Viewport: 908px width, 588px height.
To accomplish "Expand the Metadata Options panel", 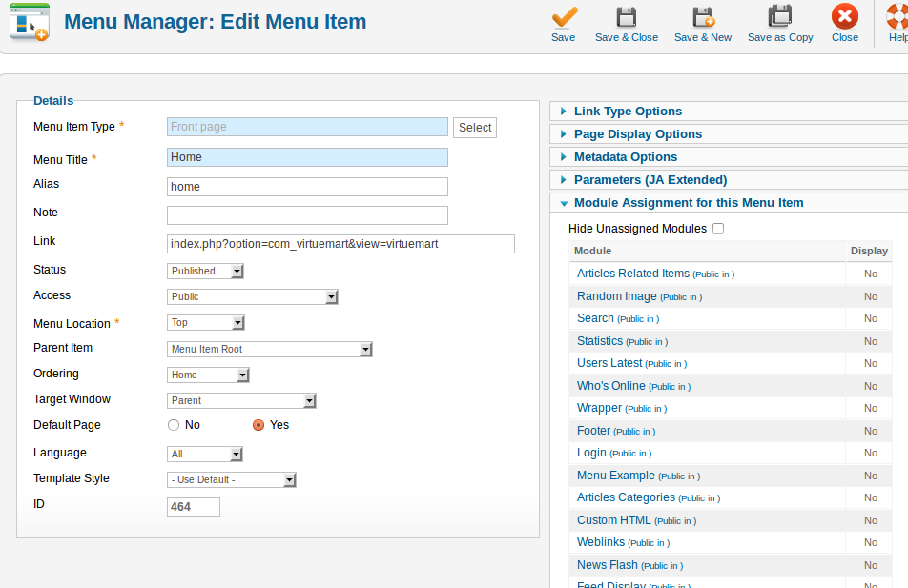I will (x=625, y=157).
